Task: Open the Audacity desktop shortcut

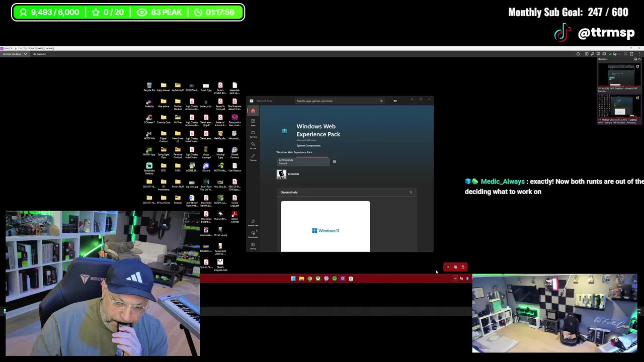Action: pos(149,104)
